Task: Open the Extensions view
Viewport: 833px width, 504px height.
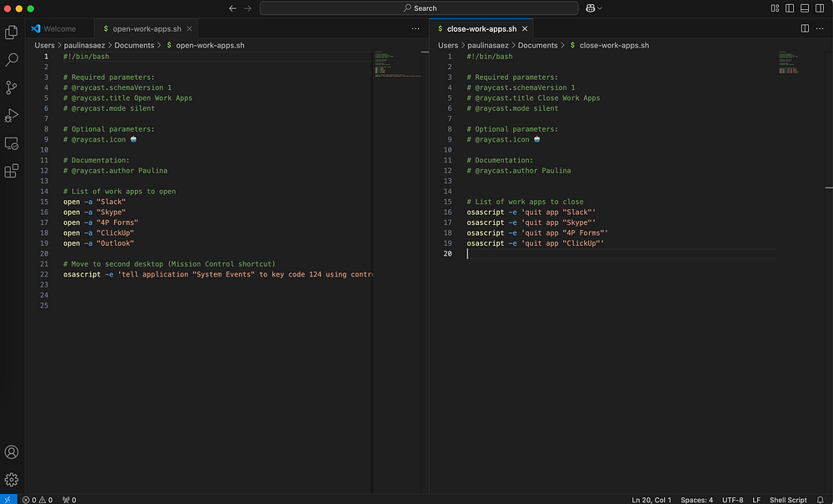Action: (12, 171)
